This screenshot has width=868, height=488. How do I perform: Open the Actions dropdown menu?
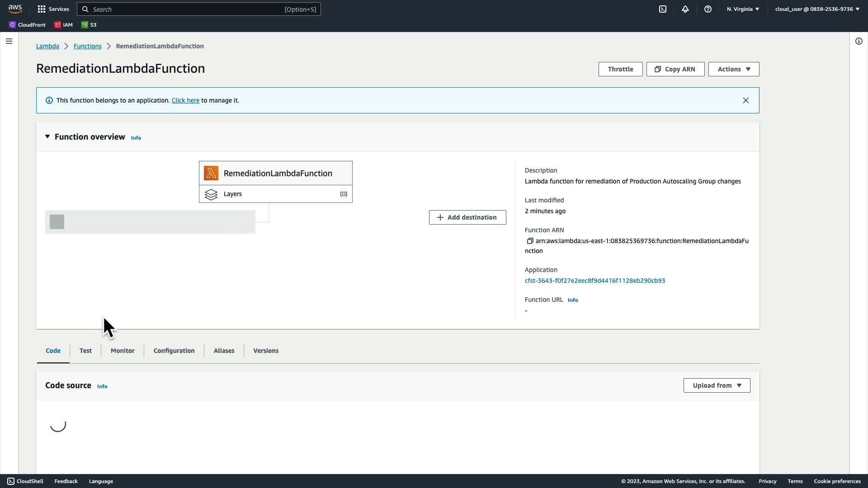tap(733, 69)
